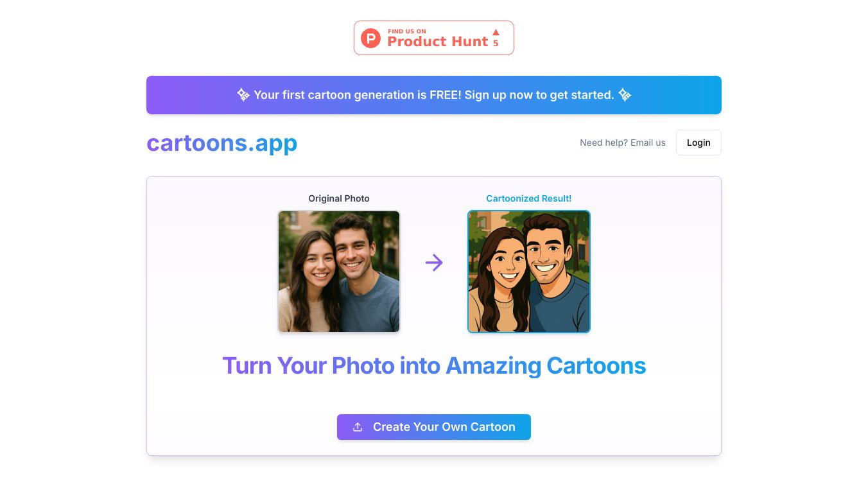Click the "Cartoonized Result!" label
Viewport: 868px width, 488px height.
(x=529, y=198)
